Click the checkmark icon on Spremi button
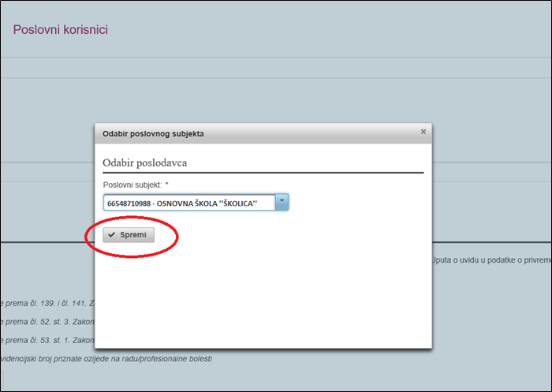This screenshot has width=552, height=392. 112,235
